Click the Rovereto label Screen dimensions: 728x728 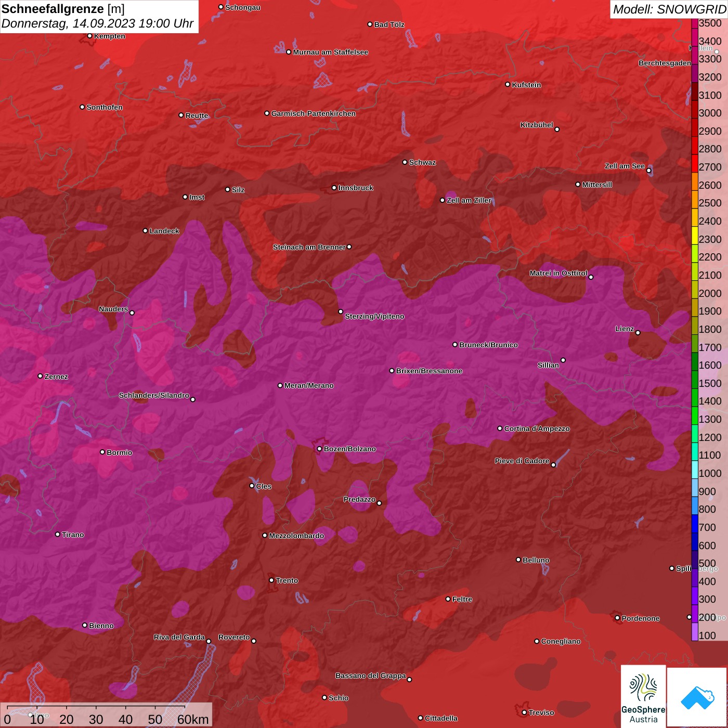234,637
